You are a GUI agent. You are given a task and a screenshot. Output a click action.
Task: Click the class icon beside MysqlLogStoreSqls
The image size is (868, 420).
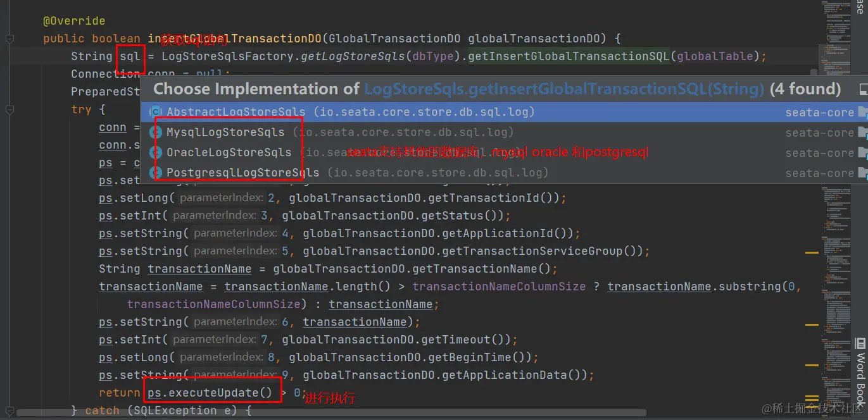click(155, 132)
